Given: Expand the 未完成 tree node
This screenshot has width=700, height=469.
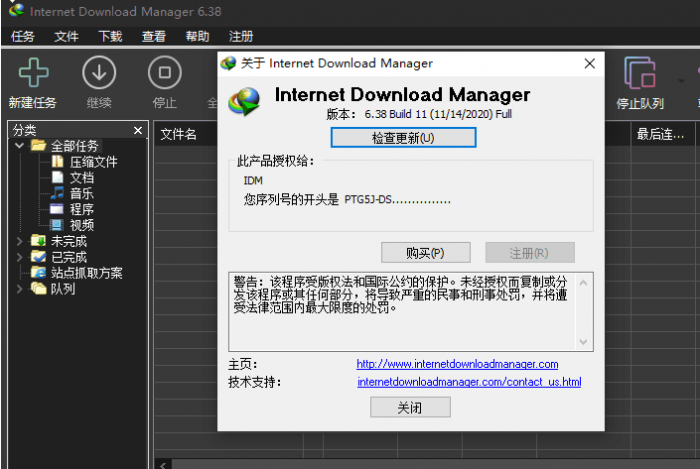Looking at the screenshot, I should [19, 241].
